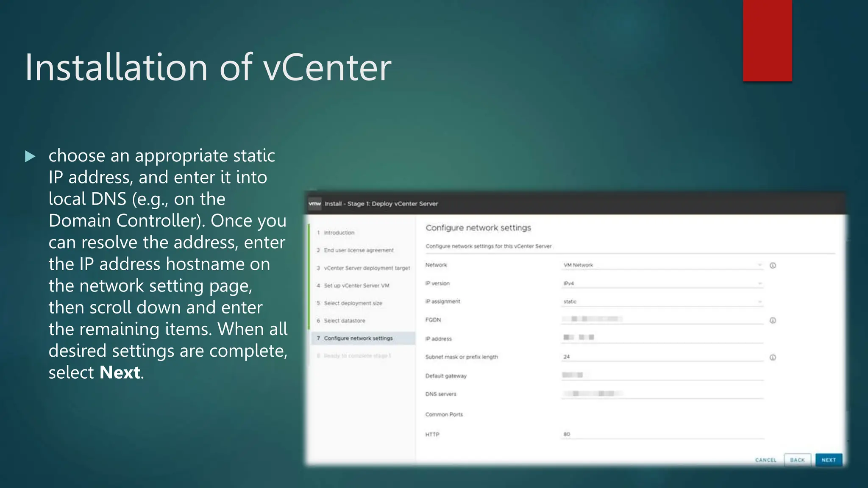Open the IP assignment dropdown showing static
The image size is (868, 488).
coord(662,302)
